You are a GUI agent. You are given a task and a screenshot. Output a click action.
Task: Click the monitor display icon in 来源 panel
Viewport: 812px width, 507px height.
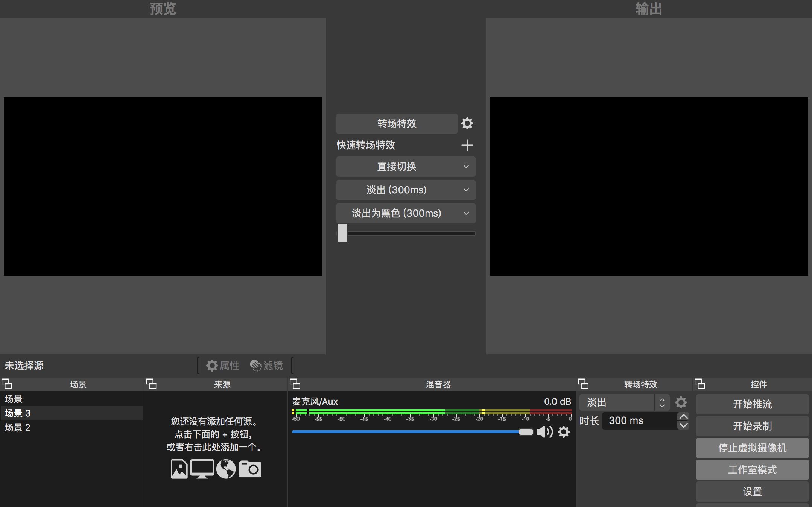(202, 469)
